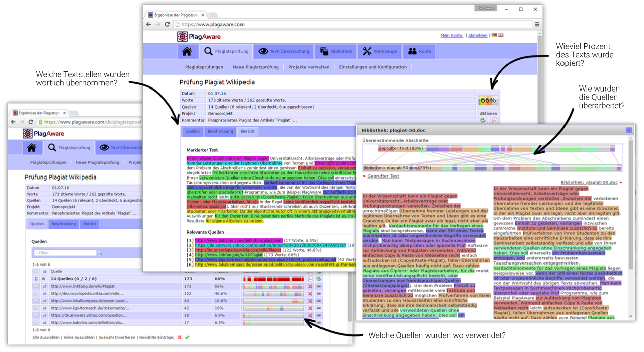Toggle select-all checkbox in Quelle header

tap(35, 271)
